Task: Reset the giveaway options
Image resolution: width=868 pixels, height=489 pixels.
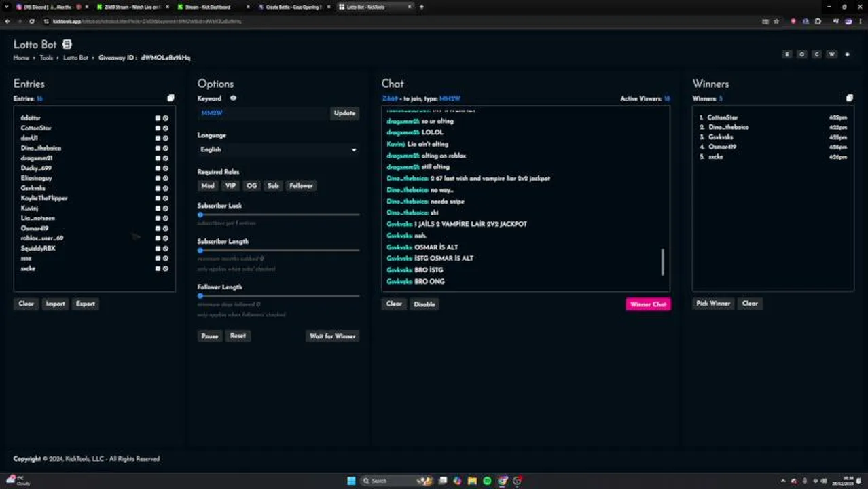Action: (x=238, y=336)
